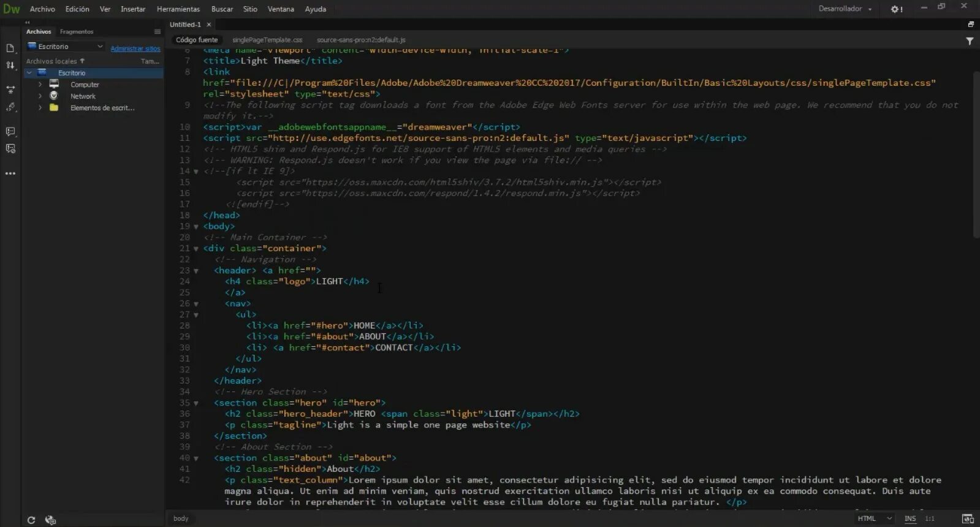Apply comment tool icon
Viewport: 980px width, 527px height.
click(10, 132)
